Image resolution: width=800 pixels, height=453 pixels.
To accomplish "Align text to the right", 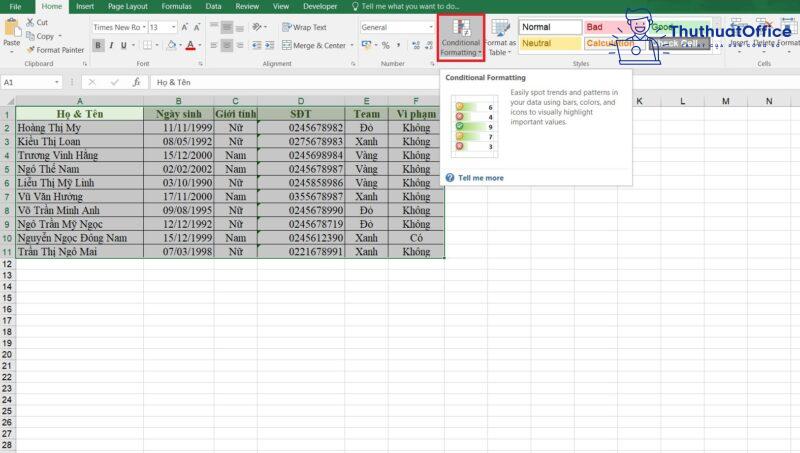I will coord(240,45).
